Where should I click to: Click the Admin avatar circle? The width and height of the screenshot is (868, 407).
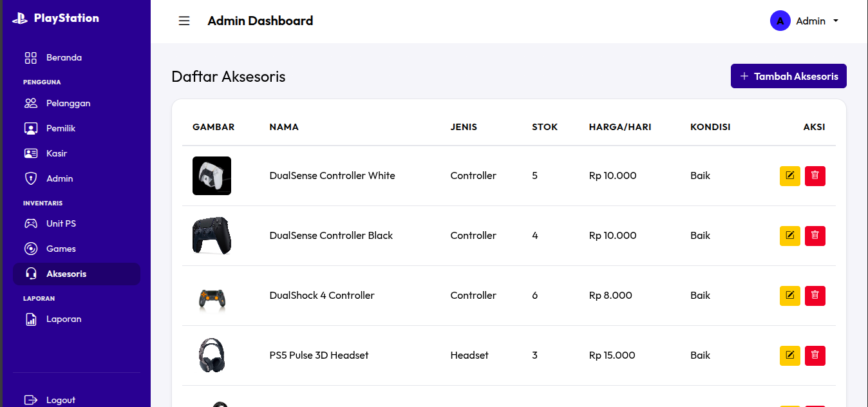780,21
